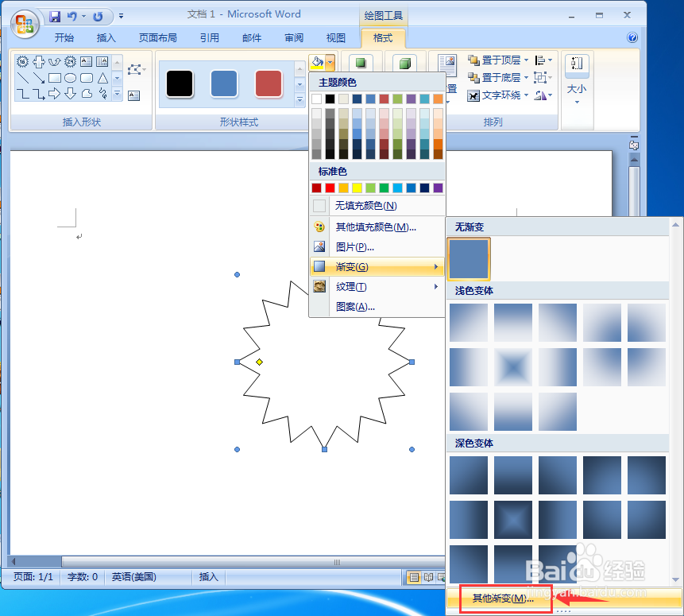Open the shape fill dropdown arrow
Viewport: 684px width, 616px height.
[330, 63]
